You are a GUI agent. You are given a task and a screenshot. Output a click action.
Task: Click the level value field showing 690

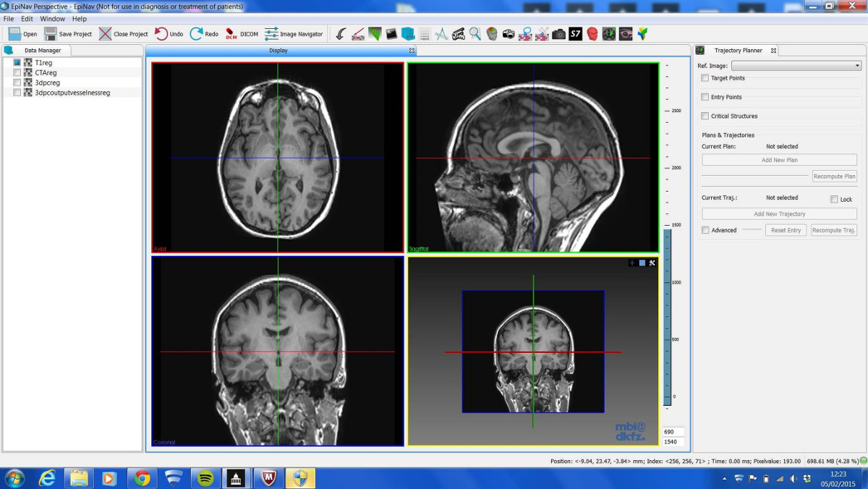673,432
